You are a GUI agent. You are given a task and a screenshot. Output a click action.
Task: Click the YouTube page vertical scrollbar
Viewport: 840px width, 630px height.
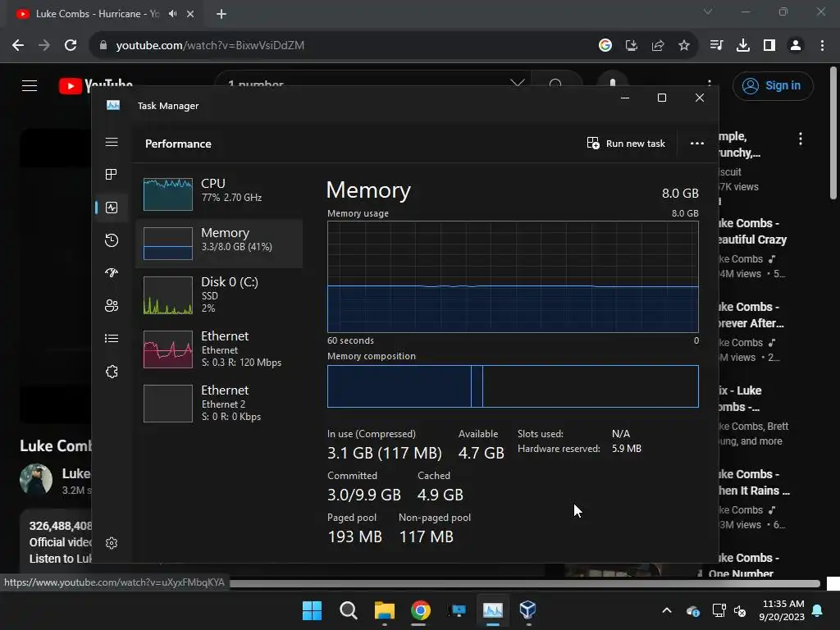point(833,133)
